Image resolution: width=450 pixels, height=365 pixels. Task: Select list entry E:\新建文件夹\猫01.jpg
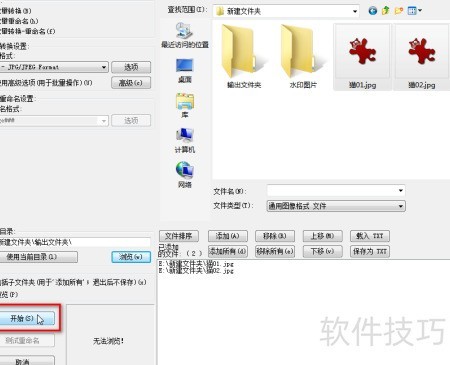(x=196, y=264)
